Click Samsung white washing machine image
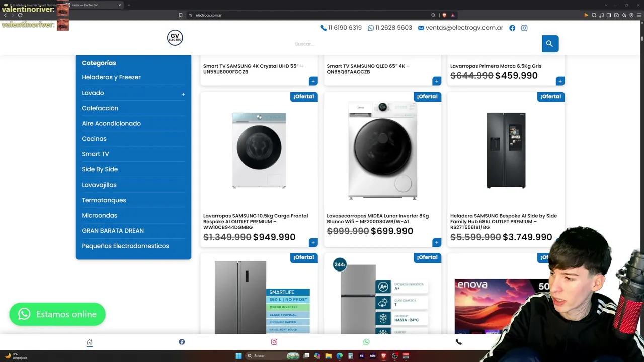The width and height of the screenshot is (644, 362). point(259,150)
